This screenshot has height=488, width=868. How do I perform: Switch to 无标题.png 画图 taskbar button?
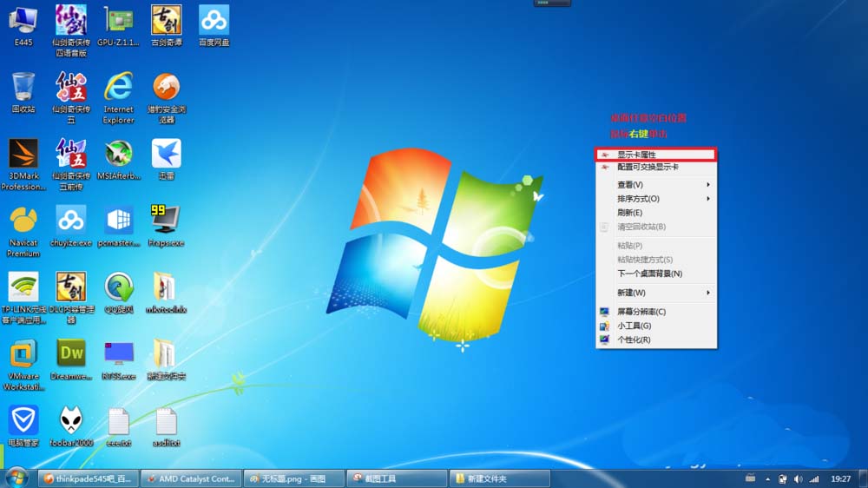[293, 478]
